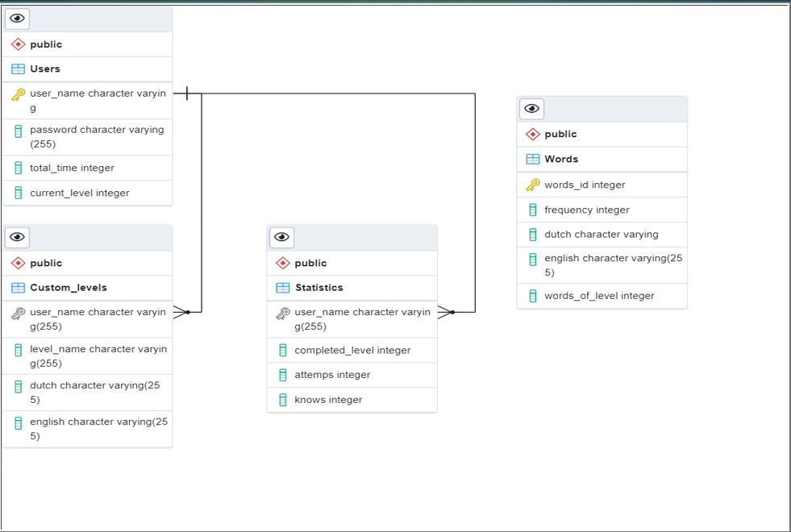This screenshot has height=532, width=791.
Task: Select the Custom_levels table title
Action: click(x=69, y=288)
